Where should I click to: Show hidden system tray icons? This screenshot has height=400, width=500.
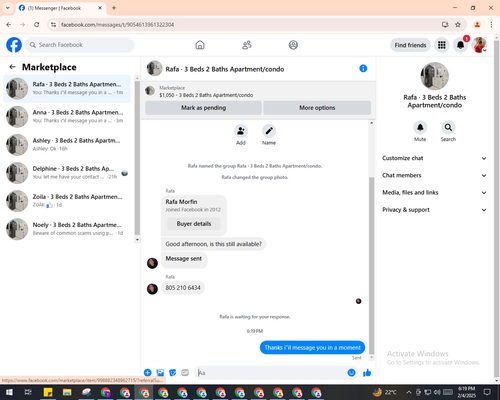(409, 392)
